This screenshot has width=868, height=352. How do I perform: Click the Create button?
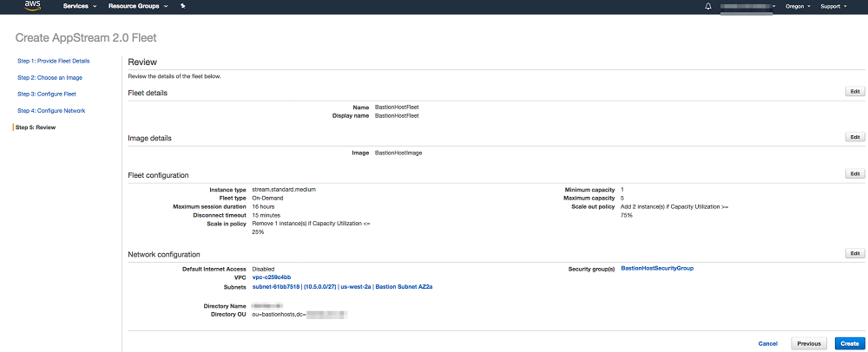click(x=849, y=343)
